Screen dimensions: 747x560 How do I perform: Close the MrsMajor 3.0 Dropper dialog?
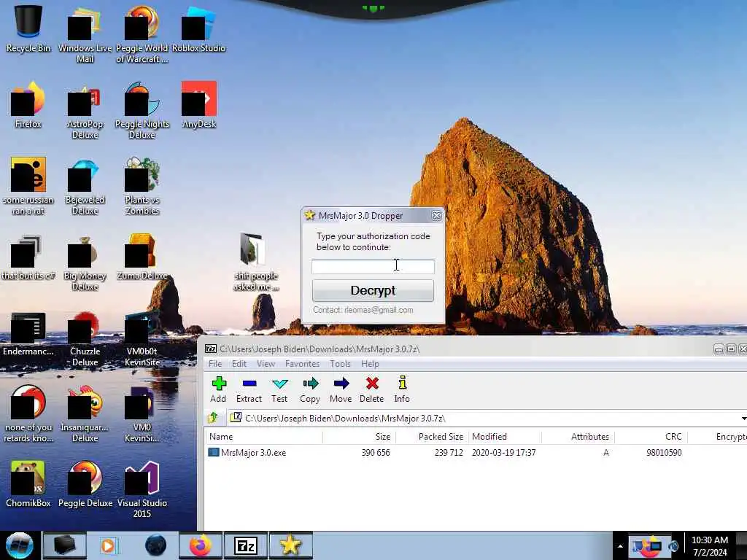point(436,216)
